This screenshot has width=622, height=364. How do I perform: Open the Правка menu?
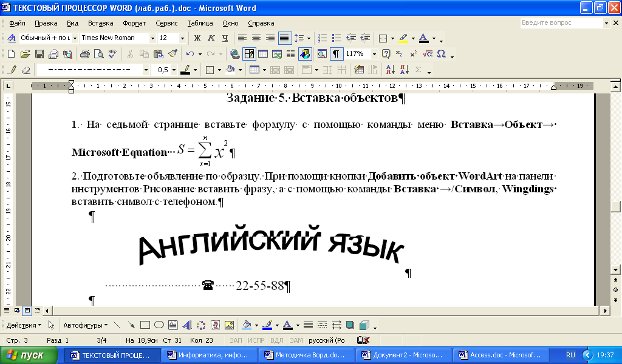46,23
